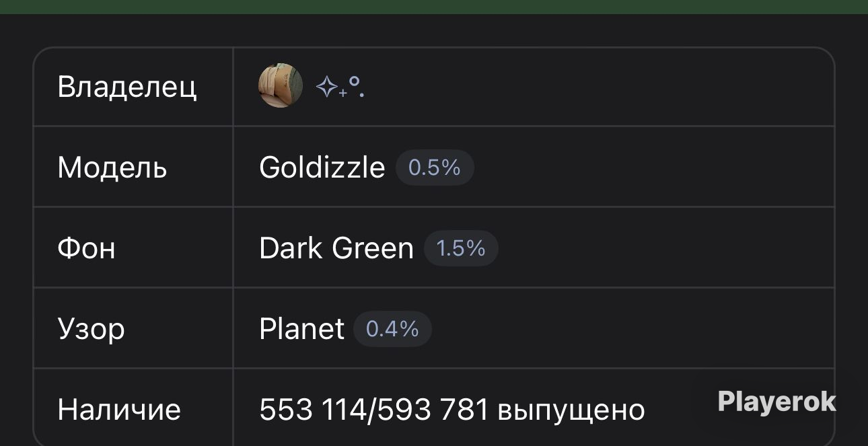The height and width of the screenshot is (446, 868).
Task: Click the Узор row label
Action: tap(92, 330)
